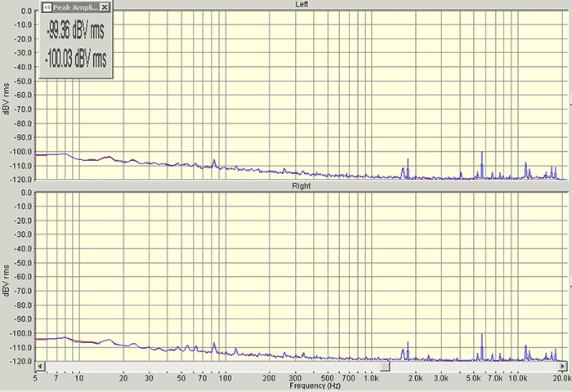Click the 7.0k frequency axis tick label
This screenshot has height=392, width=572.
pos(495,378)
